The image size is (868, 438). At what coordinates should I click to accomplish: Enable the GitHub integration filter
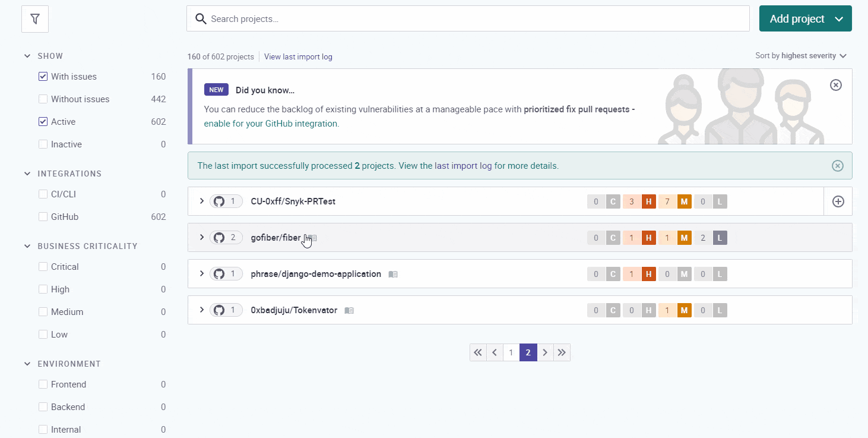pos(43,217)
